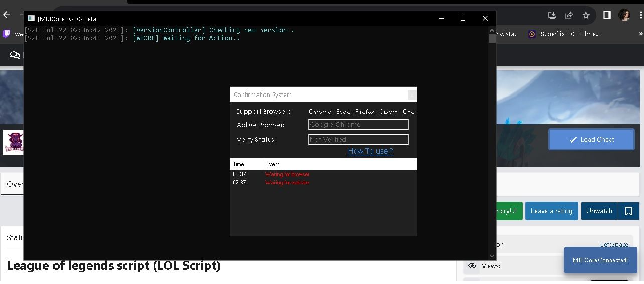The image size is (644, 284).
Task: Click the Load Cheat button on the webpage
Action: pyautogui.click(x=592, y=139)
